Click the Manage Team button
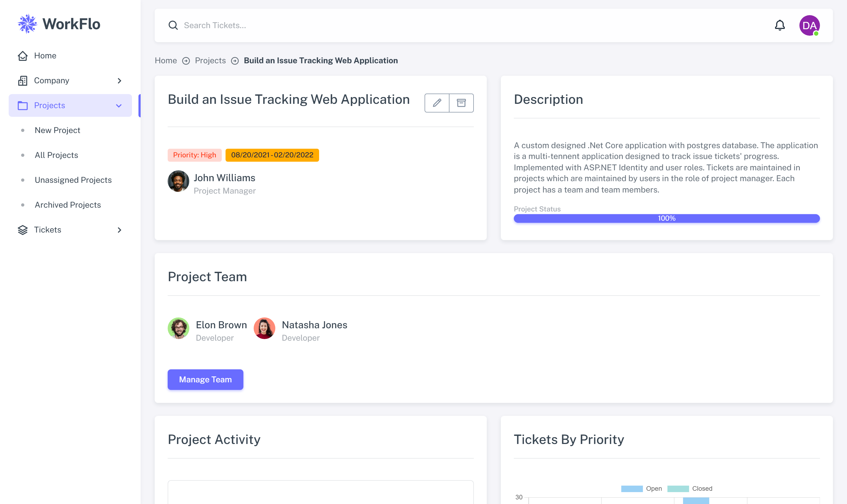This screenshot has height=504, width=847. point(206,380)
